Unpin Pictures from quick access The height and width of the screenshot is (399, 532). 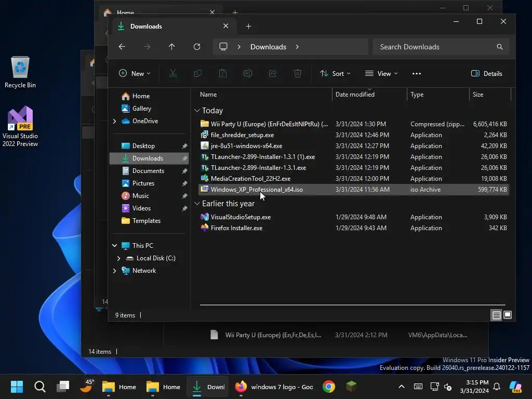coord(184,183)
